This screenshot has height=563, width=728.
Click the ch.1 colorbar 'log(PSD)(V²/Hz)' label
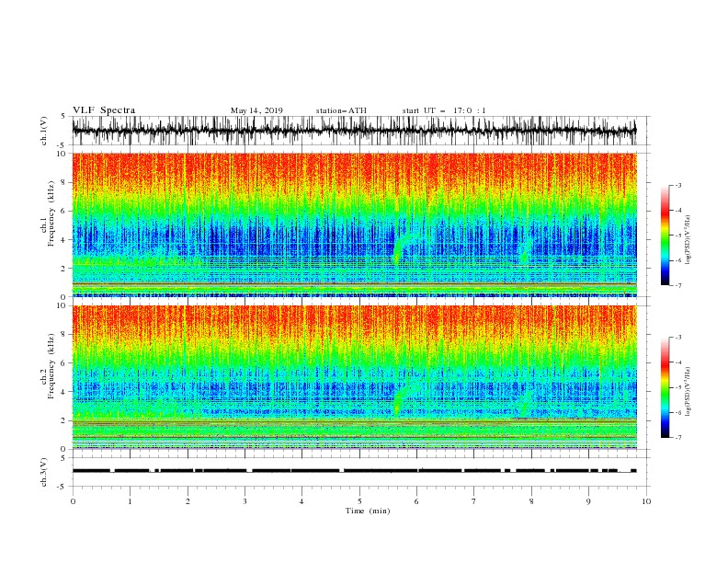click(688, 240)
